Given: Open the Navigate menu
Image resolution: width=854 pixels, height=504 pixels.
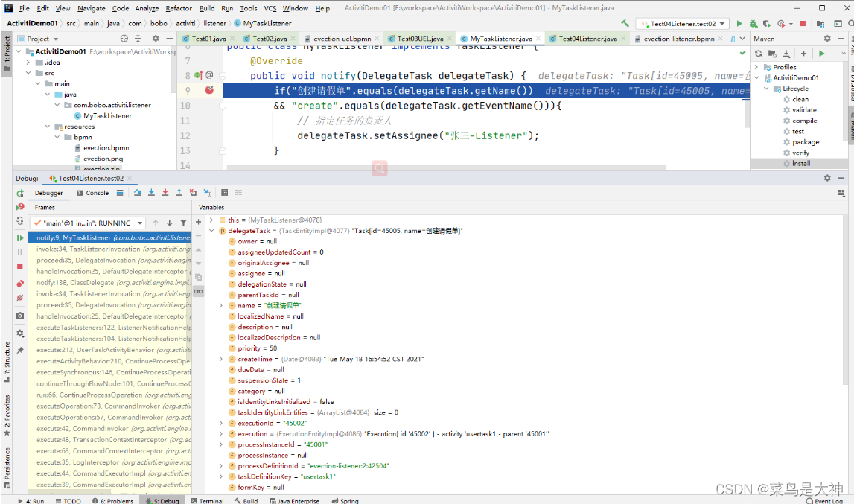Looking at the screenshot, I should pyautogui.click(x=91, y=8).
